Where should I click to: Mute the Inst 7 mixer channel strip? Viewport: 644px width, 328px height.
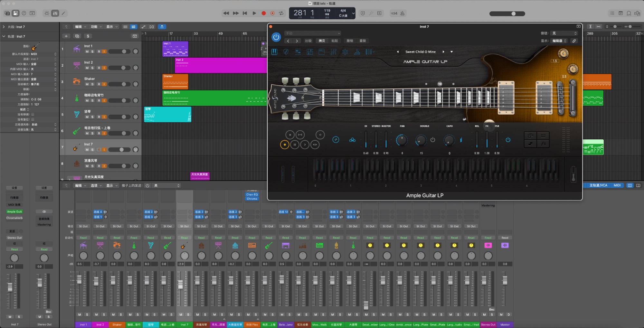(x=181, y=314)
